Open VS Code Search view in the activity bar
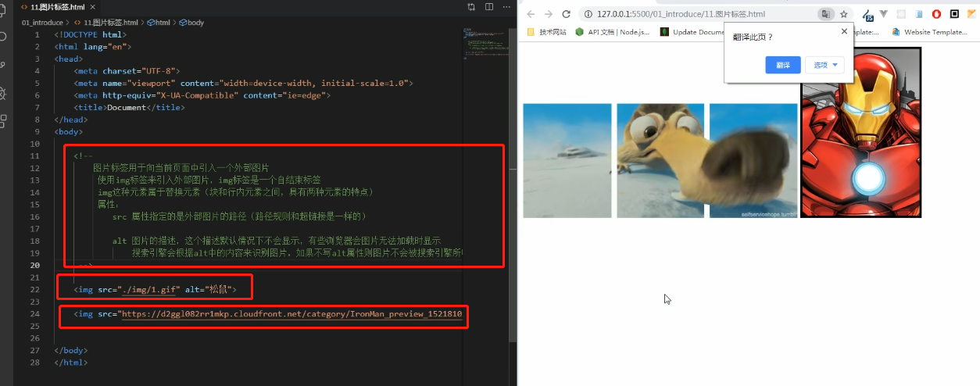This screenshot has height=386, width=980. click(2, 38)
